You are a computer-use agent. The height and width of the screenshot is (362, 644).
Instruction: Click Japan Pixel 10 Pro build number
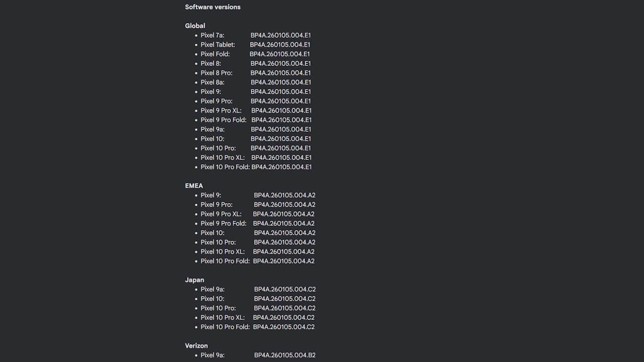tap(284, 308)
